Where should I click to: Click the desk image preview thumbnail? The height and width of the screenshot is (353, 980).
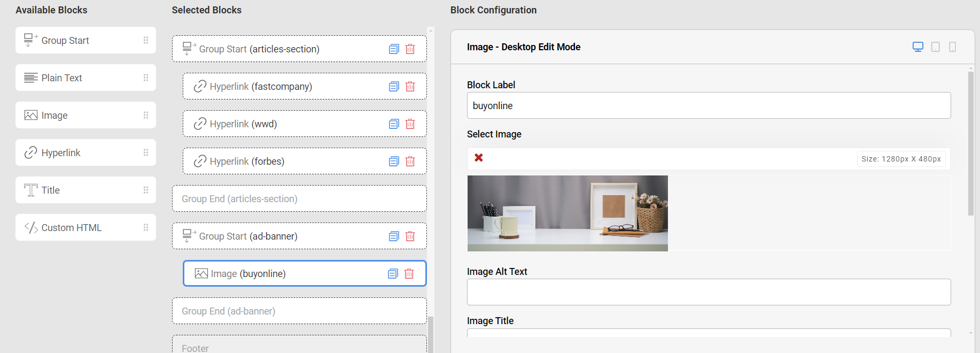tap(567, 213)
